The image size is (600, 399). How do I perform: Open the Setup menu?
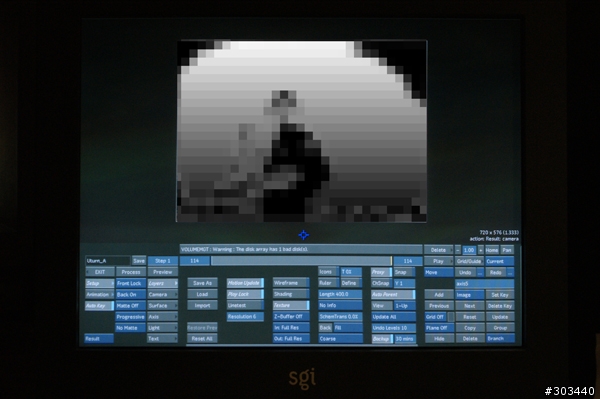(99, 283)
